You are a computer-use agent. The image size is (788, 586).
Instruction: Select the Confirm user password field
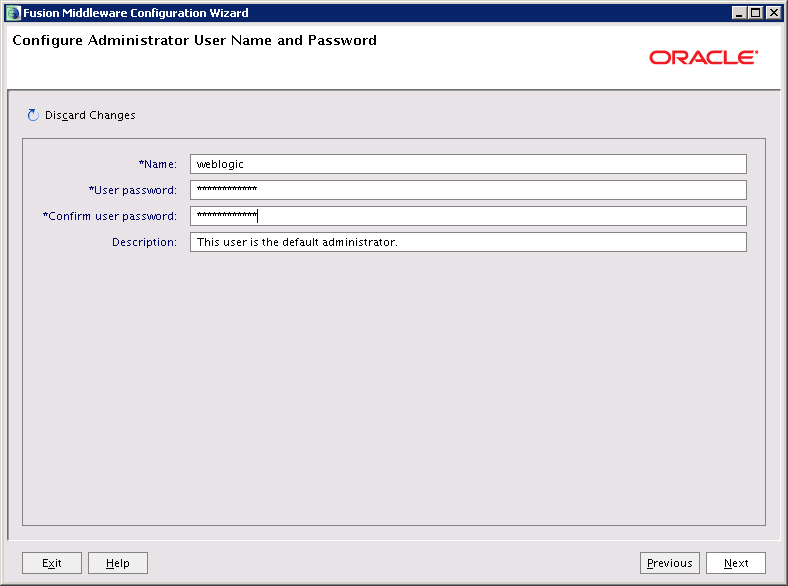(467, 216)
